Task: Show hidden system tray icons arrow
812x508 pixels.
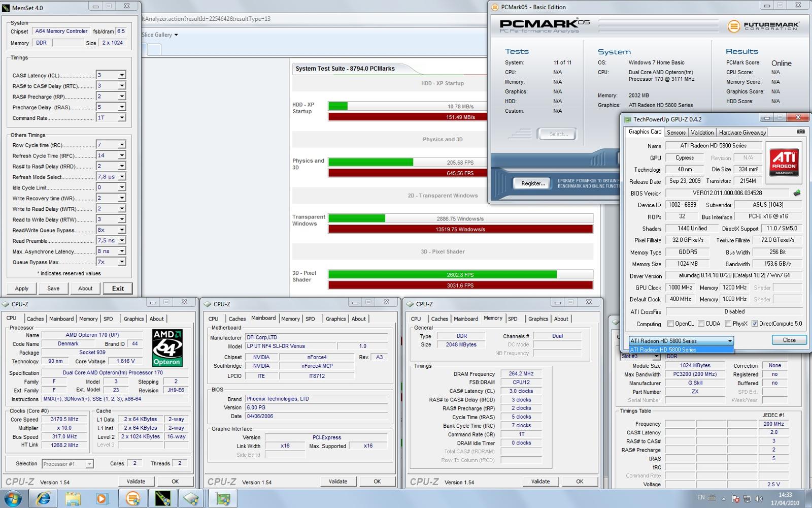Action: [x=724, y=499]
